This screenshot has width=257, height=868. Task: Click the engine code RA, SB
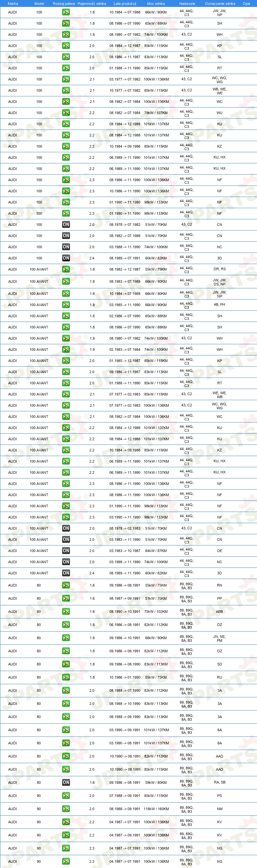[x=220, y=783]
